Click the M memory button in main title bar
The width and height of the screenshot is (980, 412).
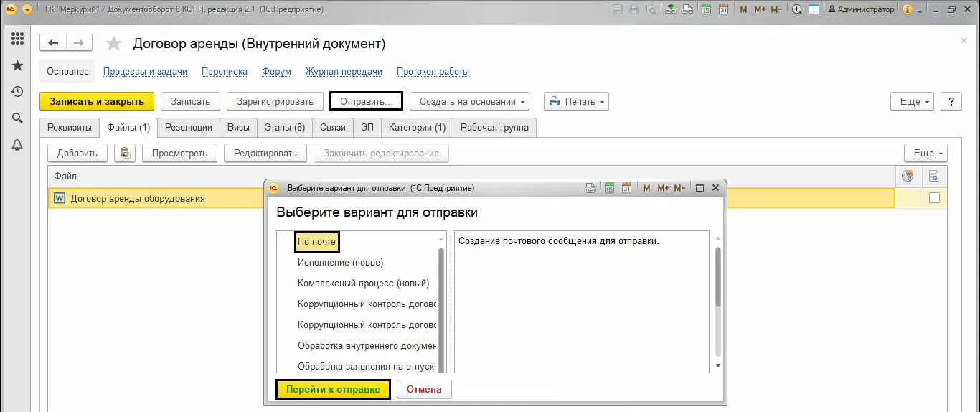click(743, 9)
